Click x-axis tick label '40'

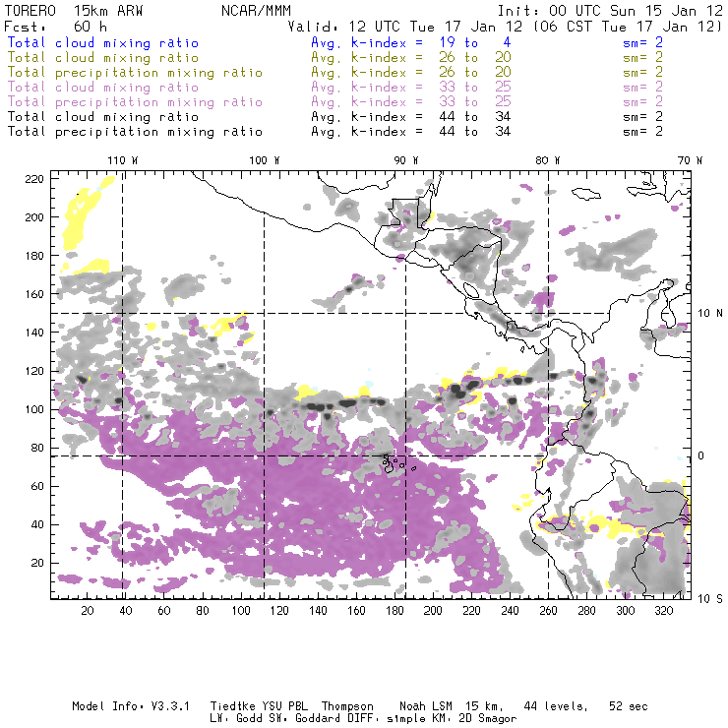click(126, 611)
